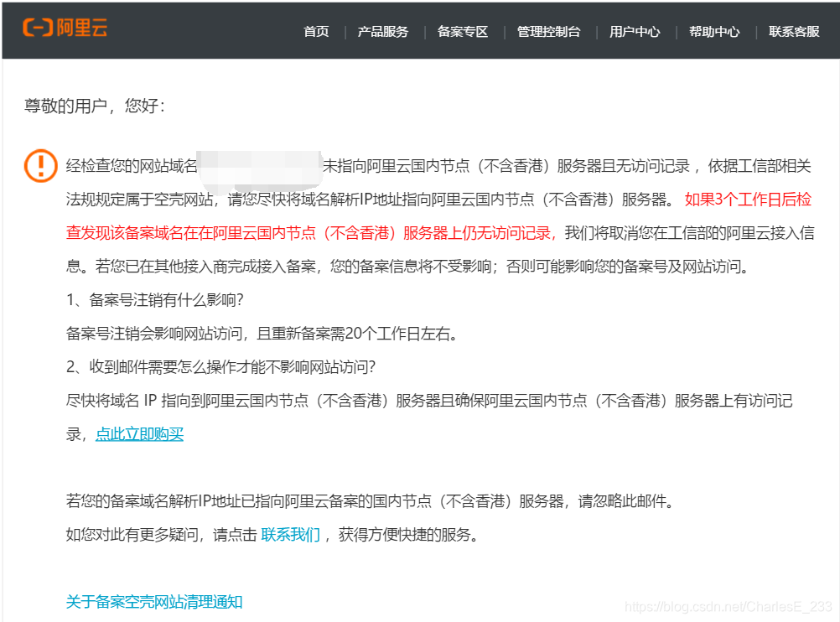Click the line starting 尽快将域名 IP 指向到阿里云国内节点
The image size is (840, 622).
429,400
